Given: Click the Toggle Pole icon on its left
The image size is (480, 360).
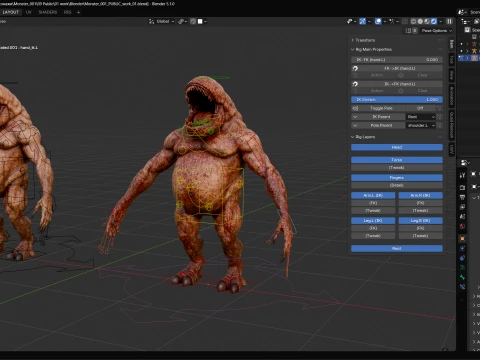Looking at the screenshot, I should tap(355, 108).
